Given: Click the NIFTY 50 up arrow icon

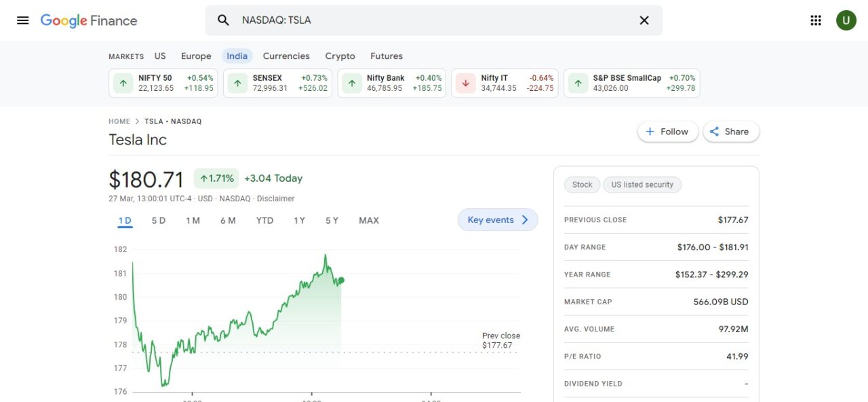Looking at the screenshot, I should [x=123, y=83].
